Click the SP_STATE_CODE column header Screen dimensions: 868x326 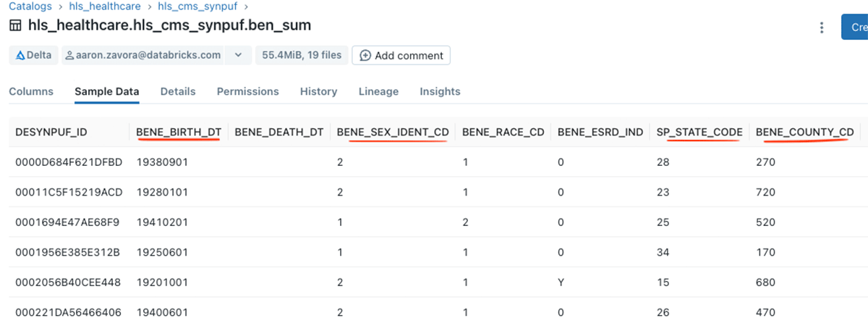click(699, 132)
